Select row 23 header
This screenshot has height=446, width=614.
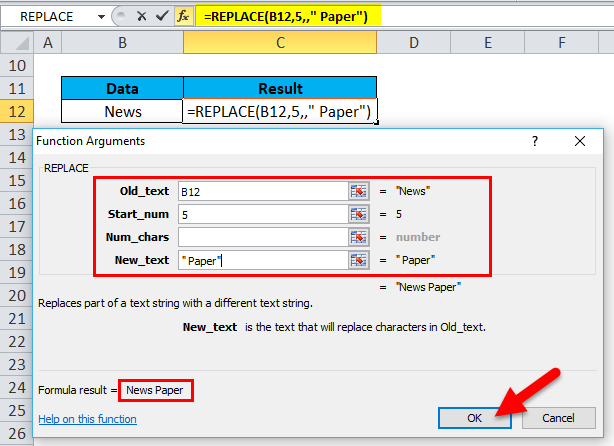click(17, 365)
